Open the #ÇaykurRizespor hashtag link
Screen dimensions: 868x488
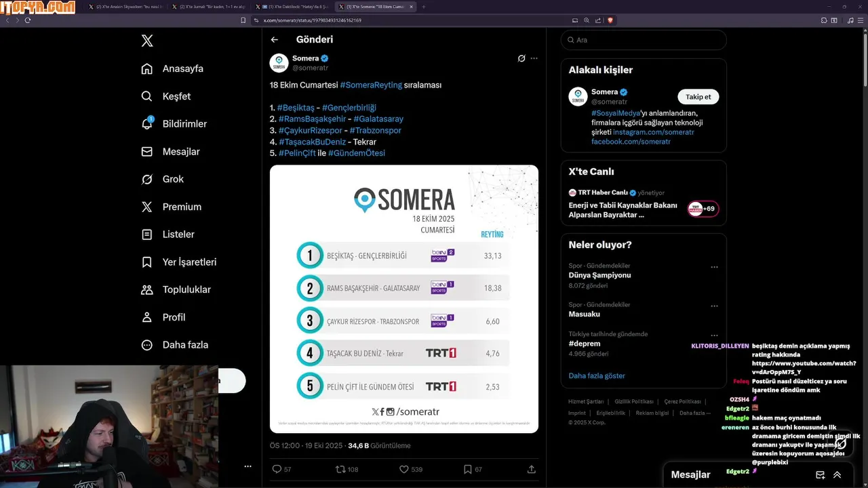310,130
